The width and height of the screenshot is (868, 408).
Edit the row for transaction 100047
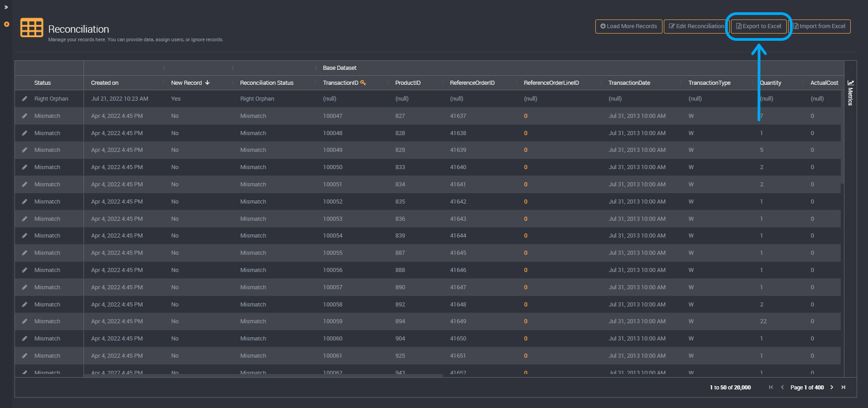coord(25,116)
